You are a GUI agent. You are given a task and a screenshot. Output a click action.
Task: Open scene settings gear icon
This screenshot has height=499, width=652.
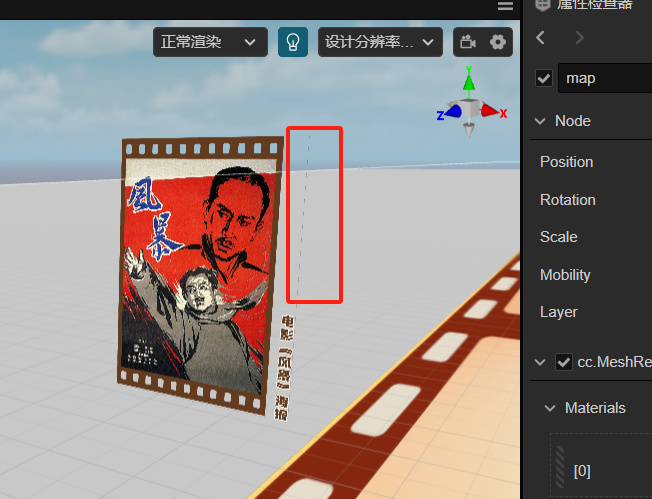[498, 42]
